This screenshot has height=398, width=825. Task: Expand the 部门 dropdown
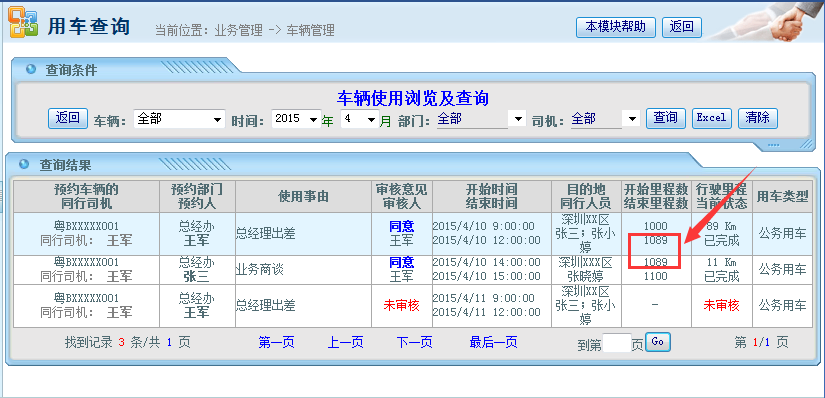pyautogui.click(x=481, y=119)
